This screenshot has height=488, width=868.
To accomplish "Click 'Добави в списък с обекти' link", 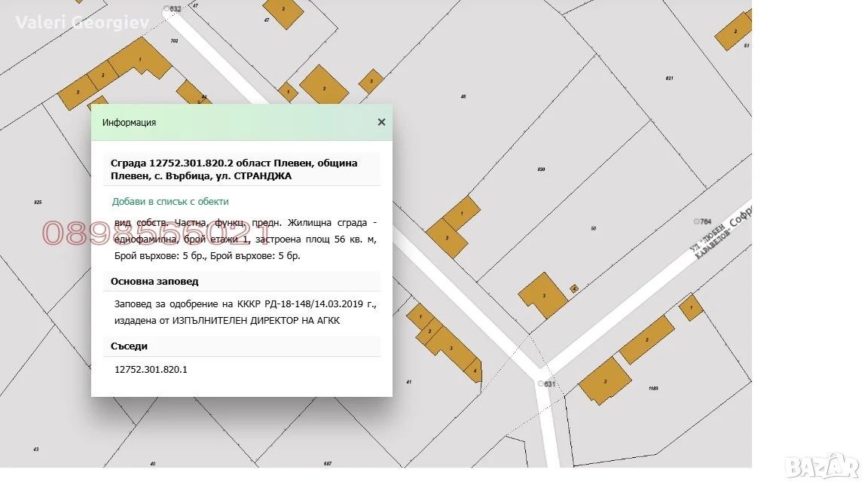I will click(170, 201).
